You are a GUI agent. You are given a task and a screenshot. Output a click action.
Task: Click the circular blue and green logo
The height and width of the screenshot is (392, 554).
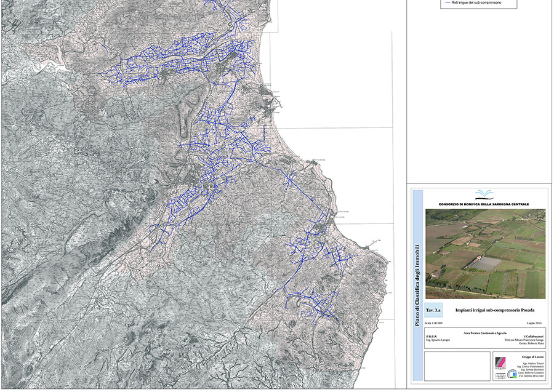click(x=512, y=374)
